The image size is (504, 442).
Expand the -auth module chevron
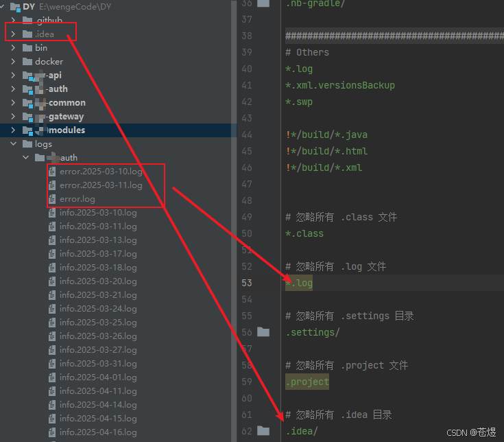pyautogui.click(x=13, y=89)
